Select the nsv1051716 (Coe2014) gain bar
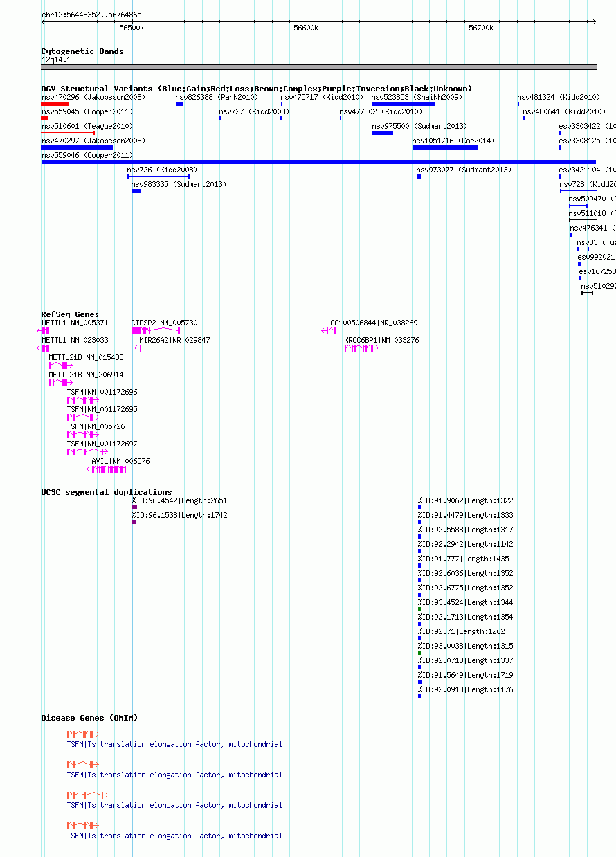This screenshot has height=857, width=616. point(445,147)
